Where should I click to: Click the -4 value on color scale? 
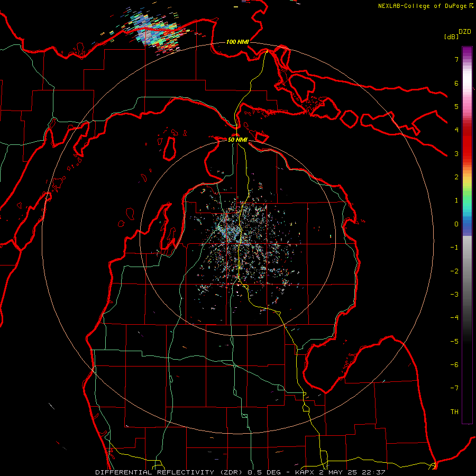(x=454, y=317)
